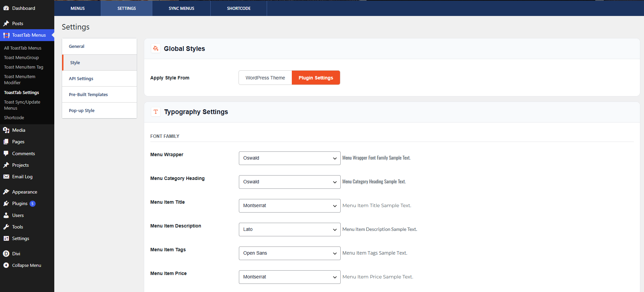Open the Menu Item Title font dropdown
This screenshot has width=644, height=292.
coord(289,206)
